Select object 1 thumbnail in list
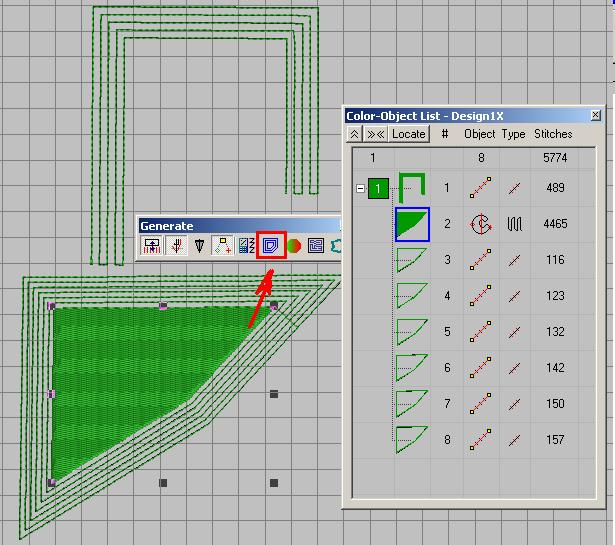615x545 pixels. coord(412,187)
